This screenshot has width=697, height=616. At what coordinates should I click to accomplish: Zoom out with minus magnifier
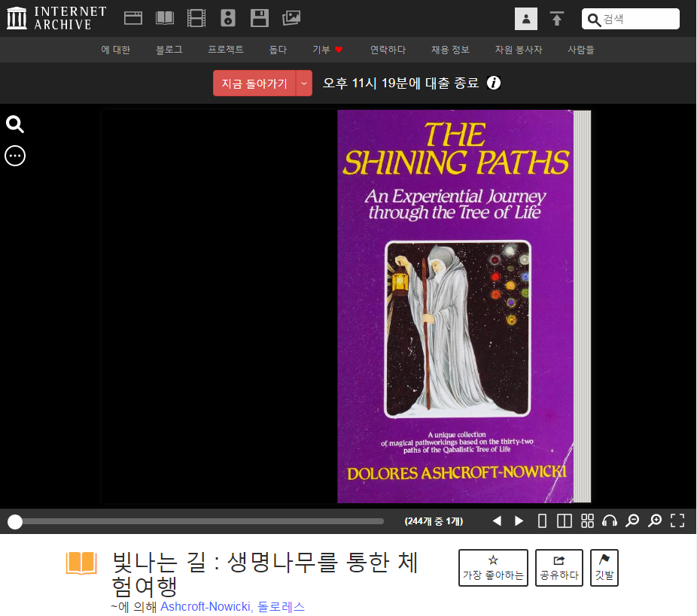pyautogui.click(x=632, y=520)
